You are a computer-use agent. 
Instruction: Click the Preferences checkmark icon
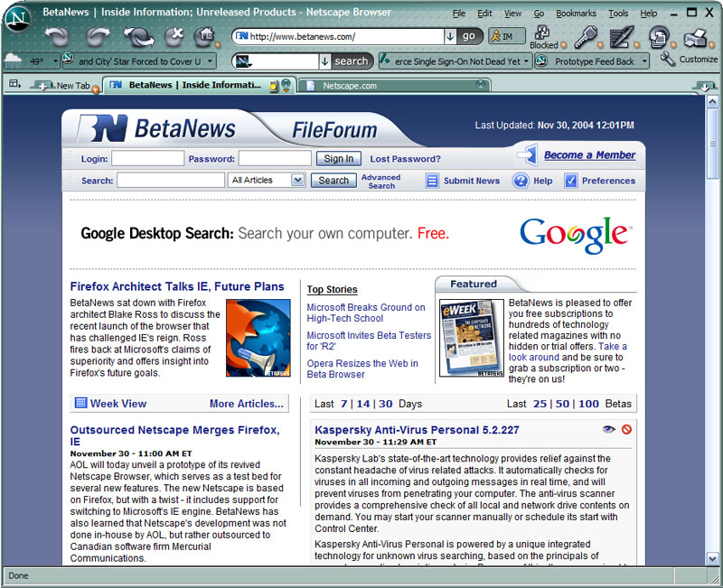(571, 181)
